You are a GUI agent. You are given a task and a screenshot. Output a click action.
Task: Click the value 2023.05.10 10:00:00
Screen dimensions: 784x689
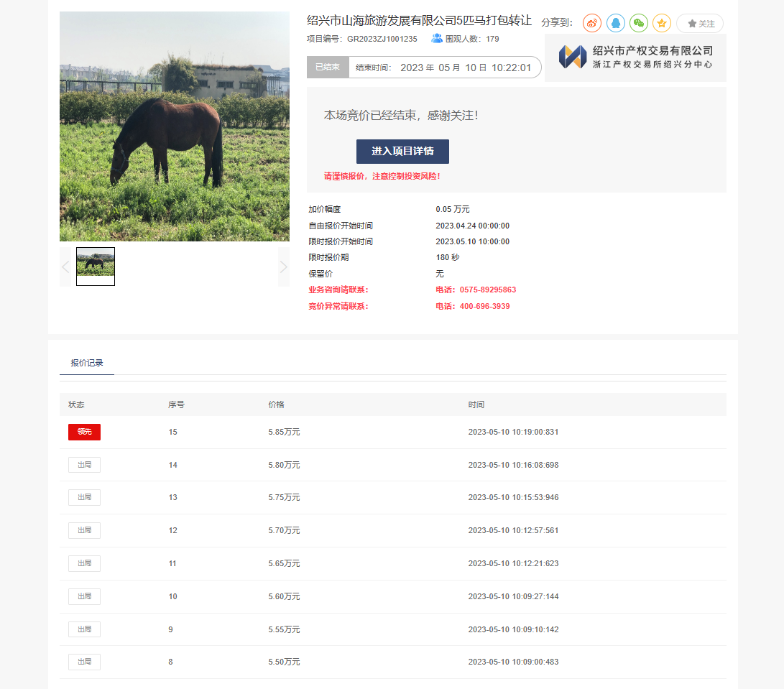pos(473,242)
